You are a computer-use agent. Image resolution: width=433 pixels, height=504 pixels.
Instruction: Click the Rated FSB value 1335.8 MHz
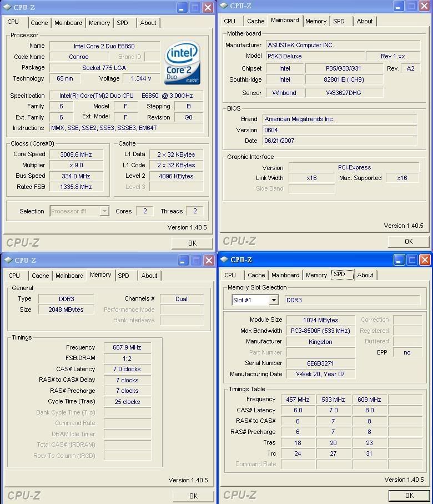76,187
